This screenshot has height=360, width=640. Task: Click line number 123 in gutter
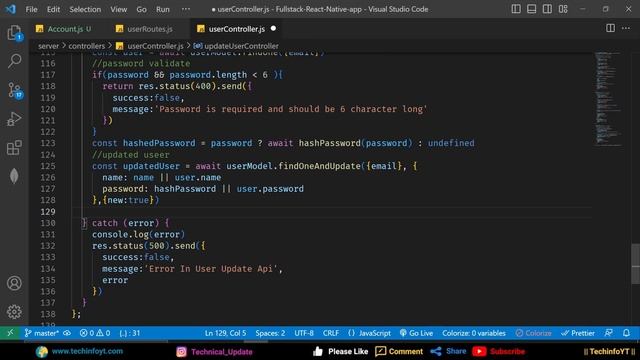pyautogui.click(x=48, y=143)
